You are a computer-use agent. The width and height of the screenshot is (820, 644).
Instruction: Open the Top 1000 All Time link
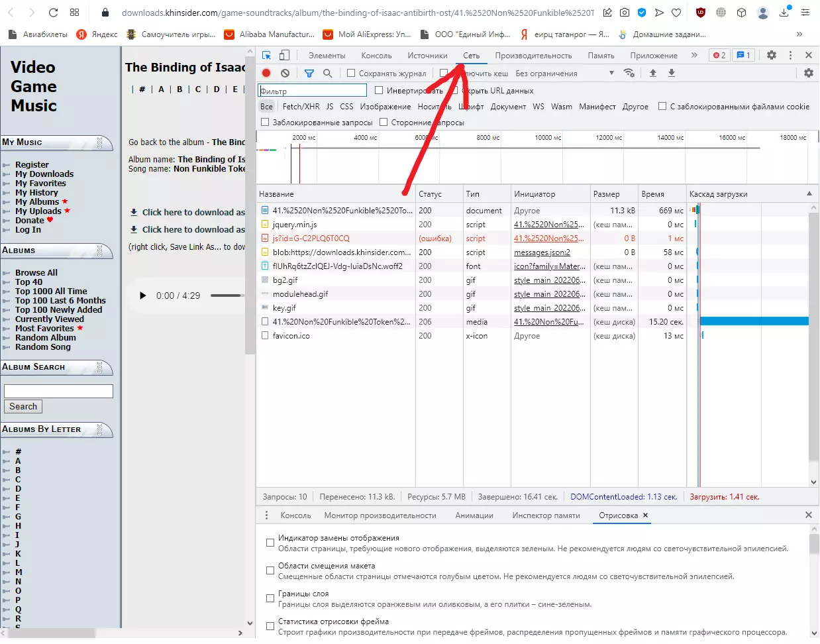click(51, 292)
